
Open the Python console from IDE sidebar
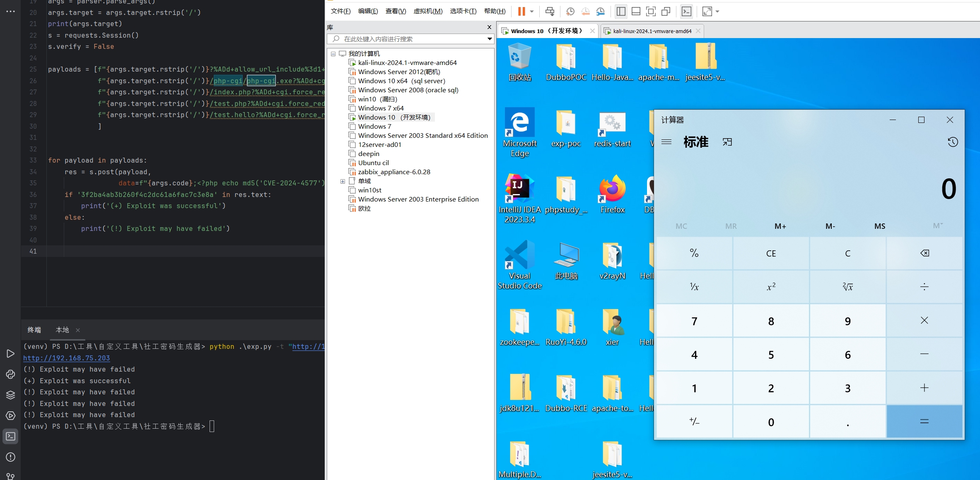(x=11, y=374)
